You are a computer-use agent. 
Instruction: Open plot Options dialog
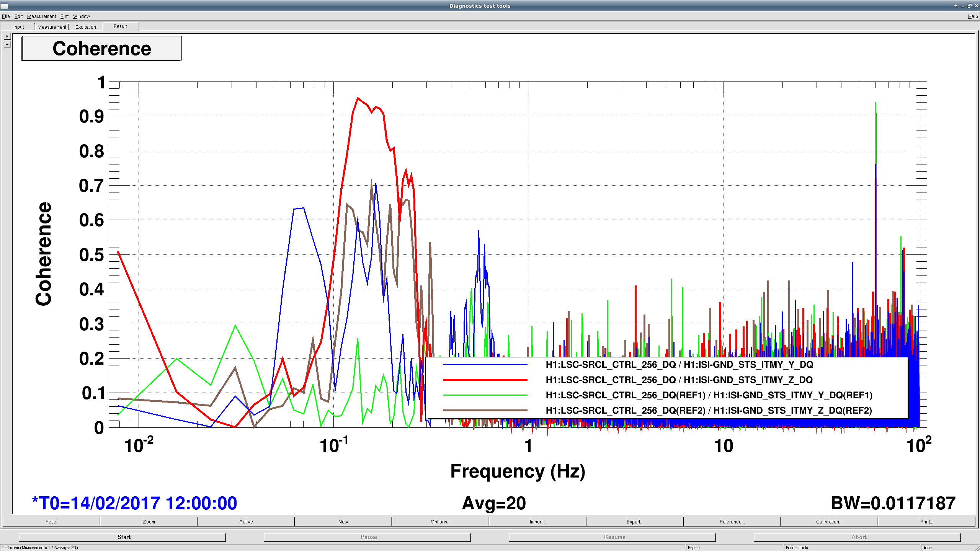440,522
